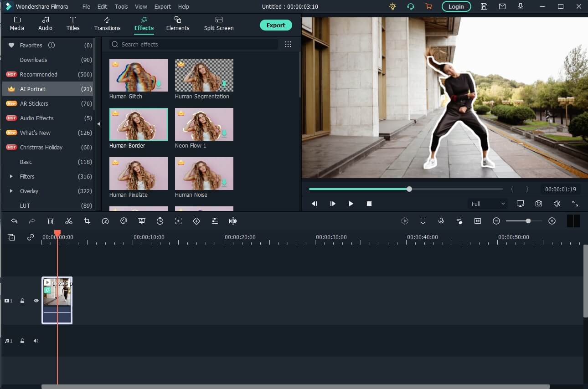Click Zoom to Fit Timeline icon
Viewport: 588px width, 389px height.
(478, 221)
